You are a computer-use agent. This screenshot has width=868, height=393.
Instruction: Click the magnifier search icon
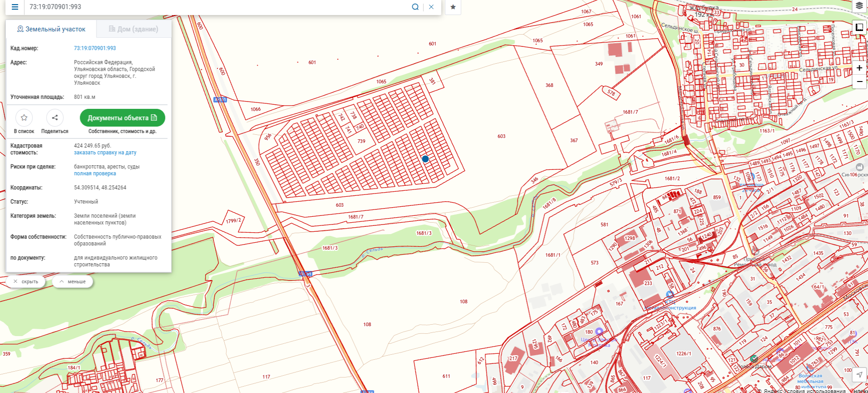415,7
